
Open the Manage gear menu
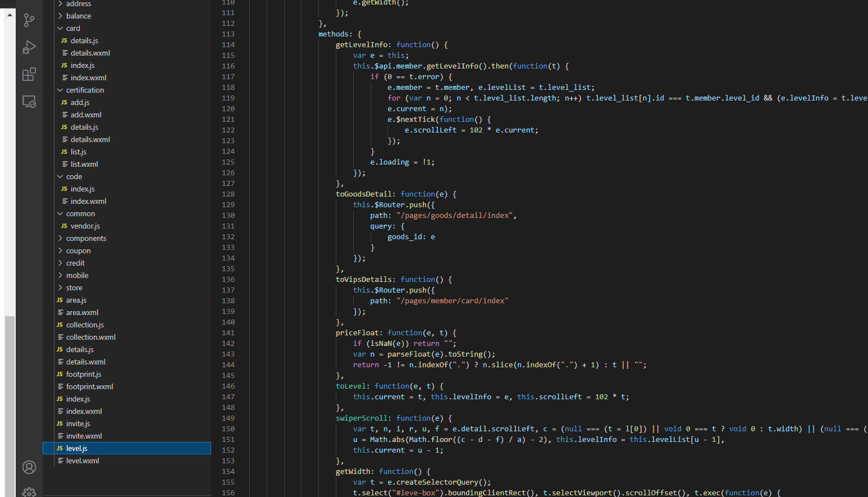click(x=29, y=493)
